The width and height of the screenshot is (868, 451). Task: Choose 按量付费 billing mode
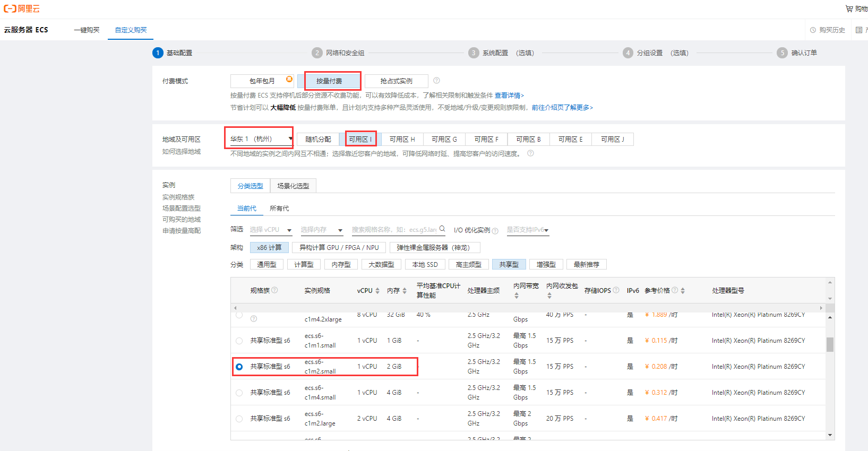(x=329, y=81)
